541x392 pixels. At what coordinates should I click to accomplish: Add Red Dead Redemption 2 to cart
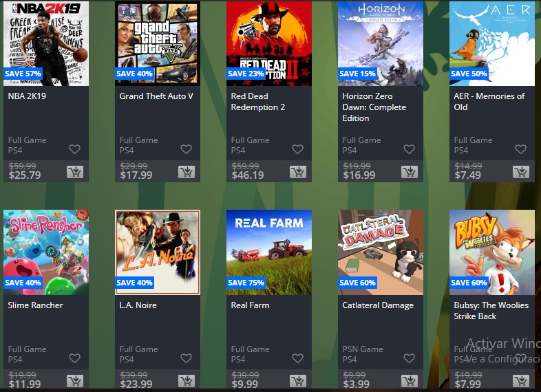pos(298,172)
